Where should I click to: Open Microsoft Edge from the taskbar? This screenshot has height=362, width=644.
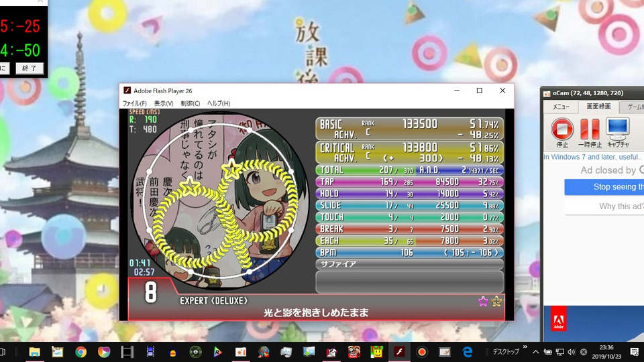point(468,352)
